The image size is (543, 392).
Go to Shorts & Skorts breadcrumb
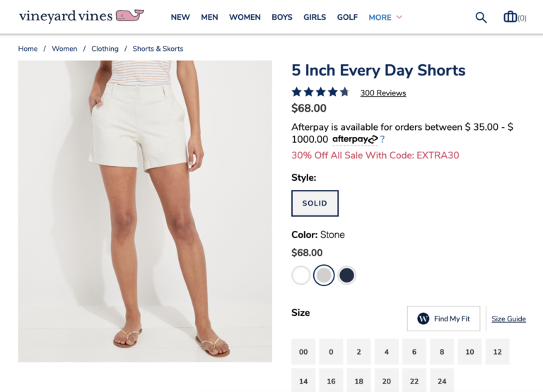[158, 49]
